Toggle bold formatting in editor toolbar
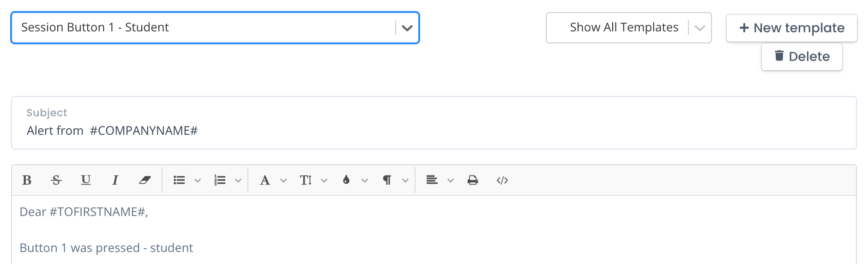Screen dimensions: 868x264 click(27, 180)
